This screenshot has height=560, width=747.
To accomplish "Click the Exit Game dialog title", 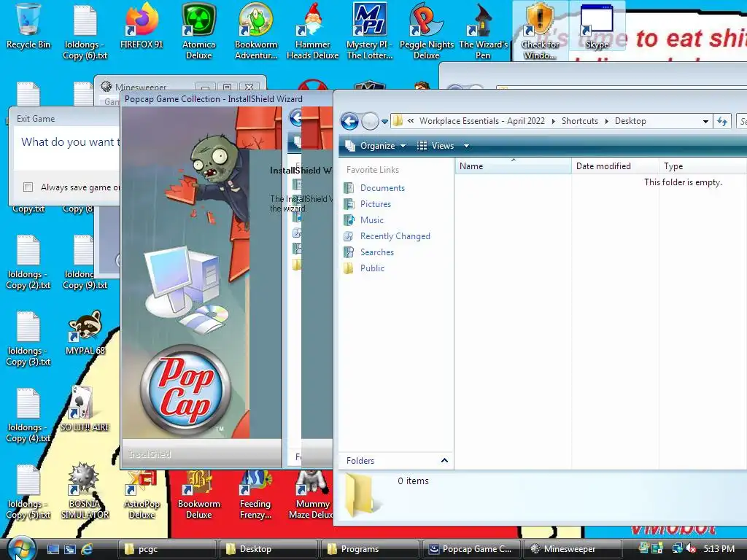I will tap(36, 119).
